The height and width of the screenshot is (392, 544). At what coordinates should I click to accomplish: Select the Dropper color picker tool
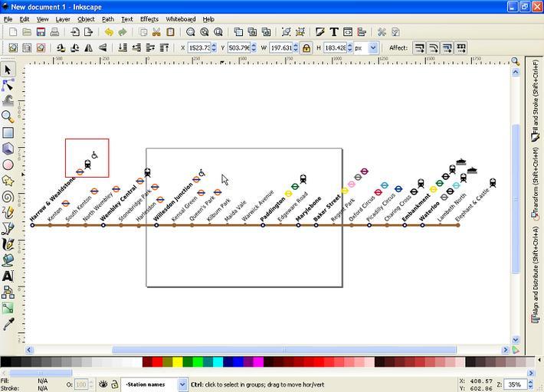(8, 324)
